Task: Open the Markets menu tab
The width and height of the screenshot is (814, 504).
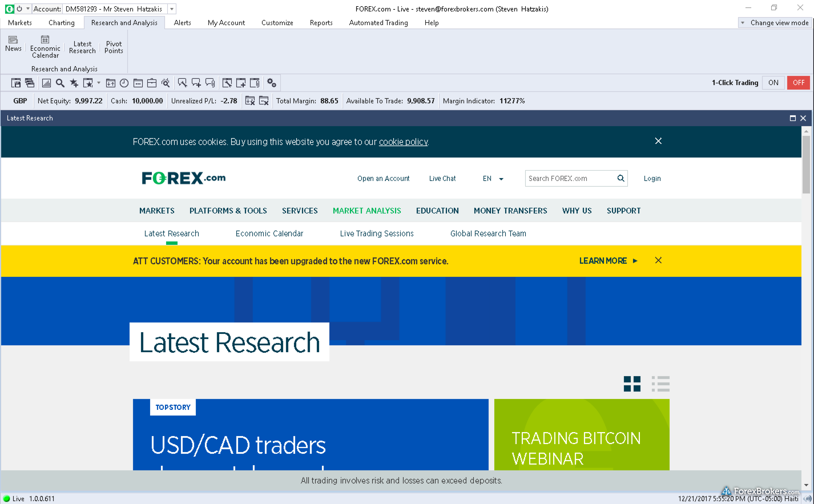Action: (x=20, y=23)
